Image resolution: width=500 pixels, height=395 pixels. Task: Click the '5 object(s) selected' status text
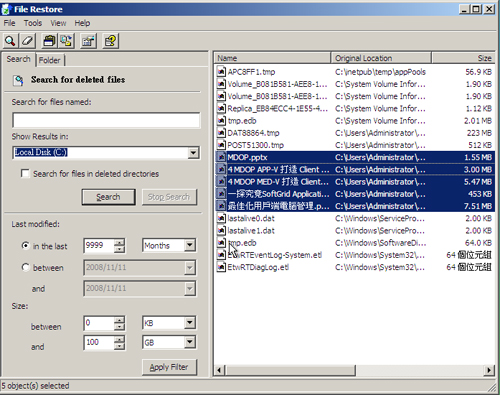pos(35,386)
